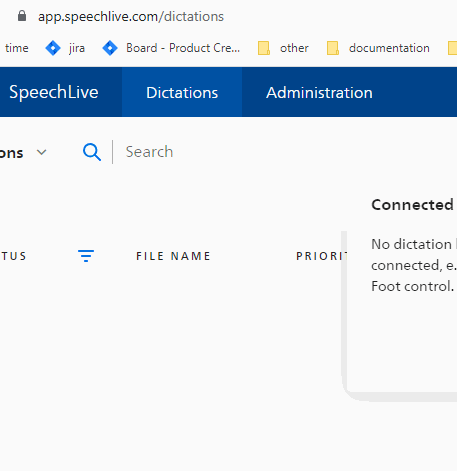Viewport: 457px width, 471px height.
Task: Open the time bookmark
Action: (17, 48)
